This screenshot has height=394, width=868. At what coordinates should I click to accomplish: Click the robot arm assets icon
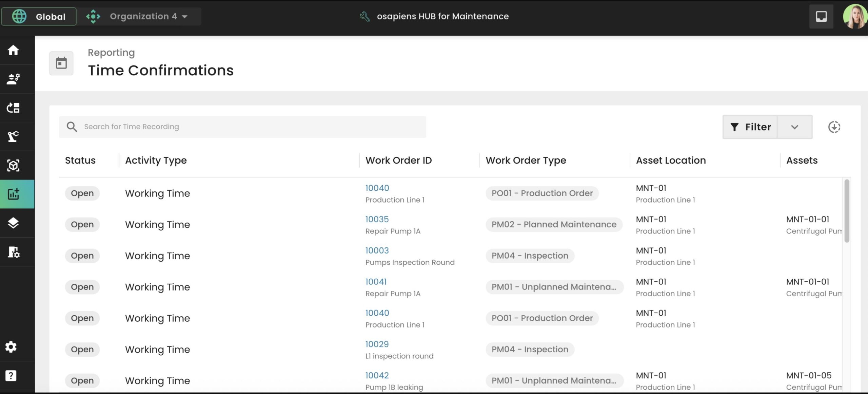click(x=14, y=136)
